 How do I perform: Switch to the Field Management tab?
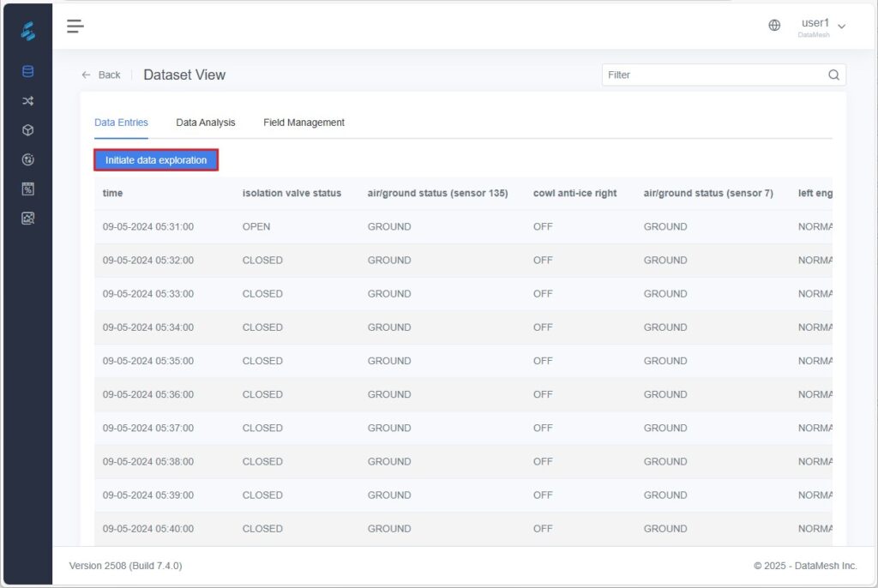304,123
